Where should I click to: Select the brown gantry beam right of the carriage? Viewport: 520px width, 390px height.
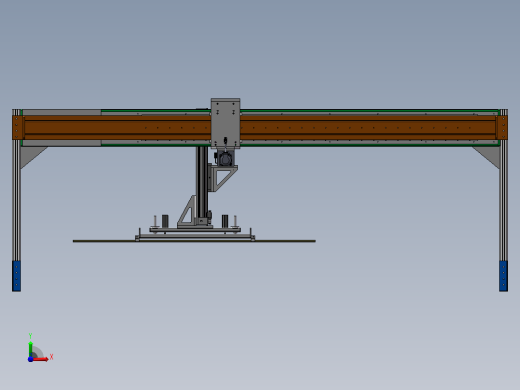(368, 127)
